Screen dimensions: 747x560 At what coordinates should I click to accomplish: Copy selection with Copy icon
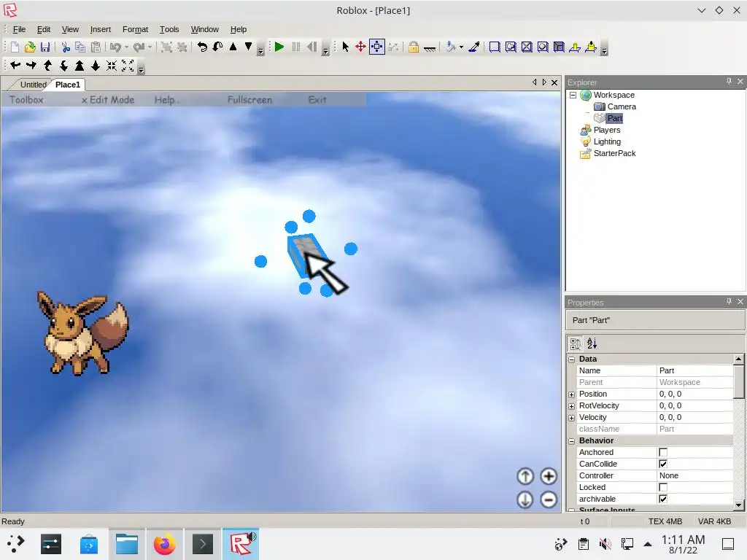80,47
